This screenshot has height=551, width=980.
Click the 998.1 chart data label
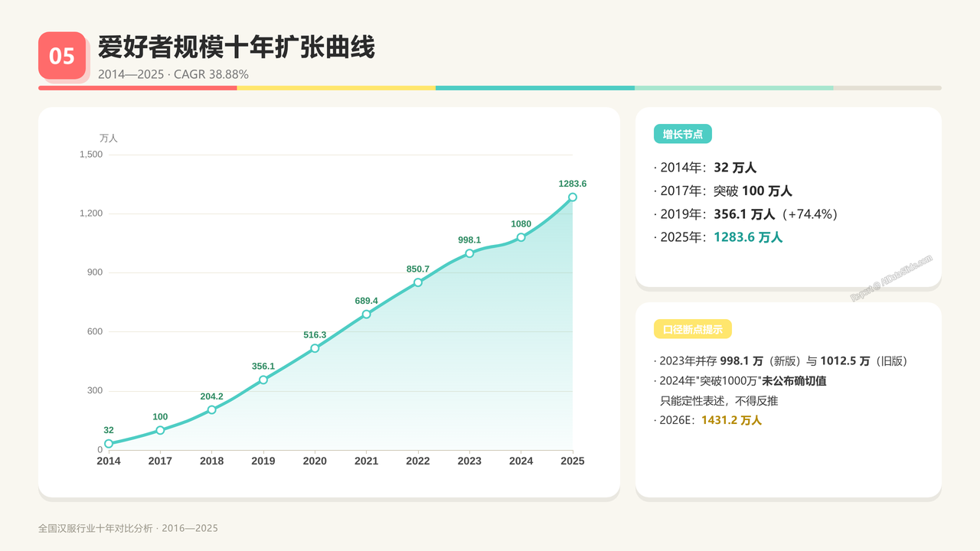469,240
